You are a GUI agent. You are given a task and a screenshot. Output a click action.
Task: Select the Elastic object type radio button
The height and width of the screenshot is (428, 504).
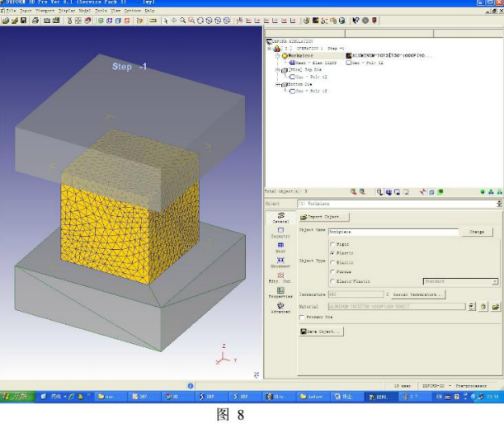pos(332,262)
